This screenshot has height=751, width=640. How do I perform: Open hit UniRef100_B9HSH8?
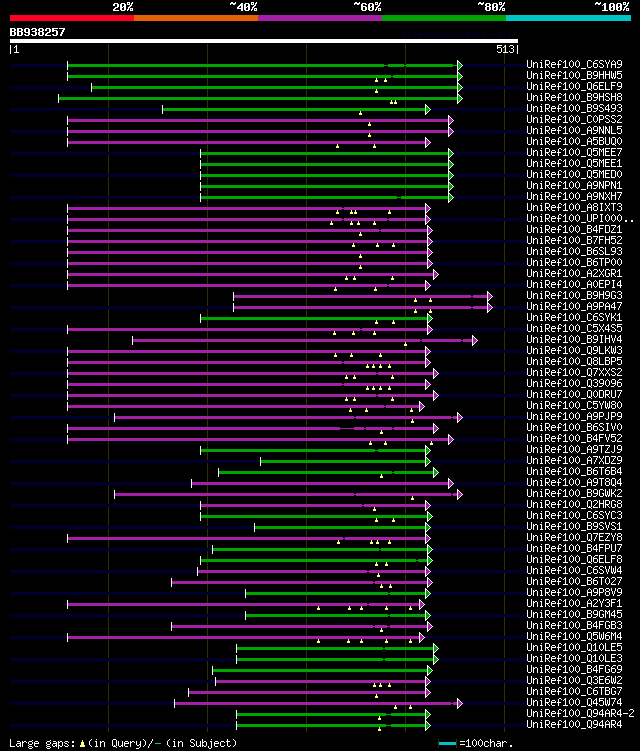pyautogui.click(x=574, y=97)
